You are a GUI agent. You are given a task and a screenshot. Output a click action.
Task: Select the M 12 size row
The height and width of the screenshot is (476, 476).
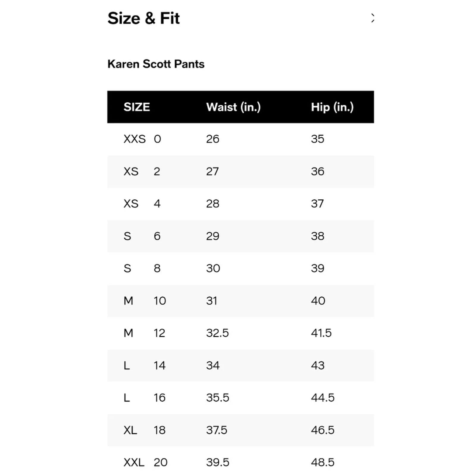240,333
